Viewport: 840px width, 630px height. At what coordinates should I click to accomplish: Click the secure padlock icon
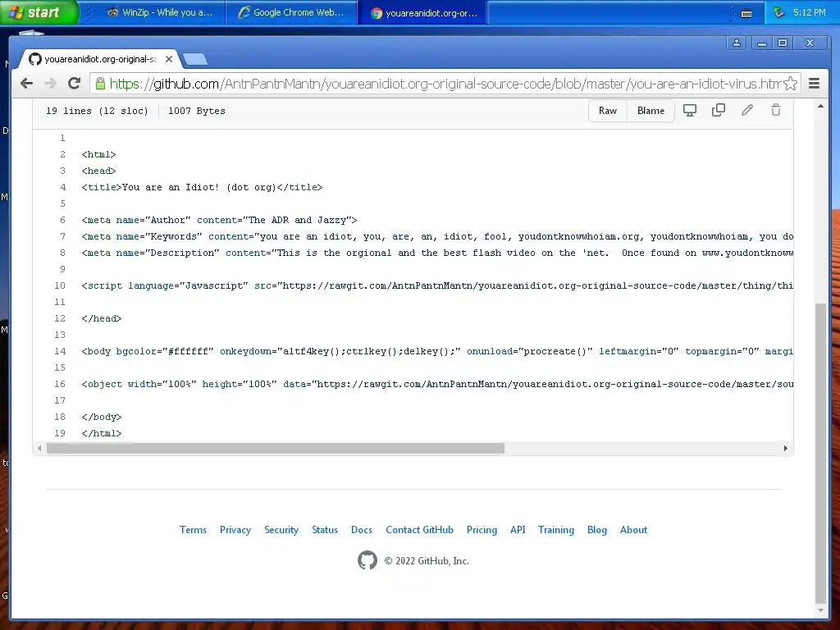click(x=99, y=83)
